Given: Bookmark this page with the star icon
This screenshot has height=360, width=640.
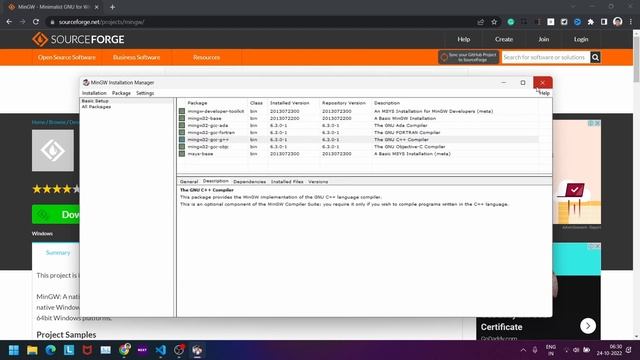Looking at the screenshot, I should (x=494, y=22).
